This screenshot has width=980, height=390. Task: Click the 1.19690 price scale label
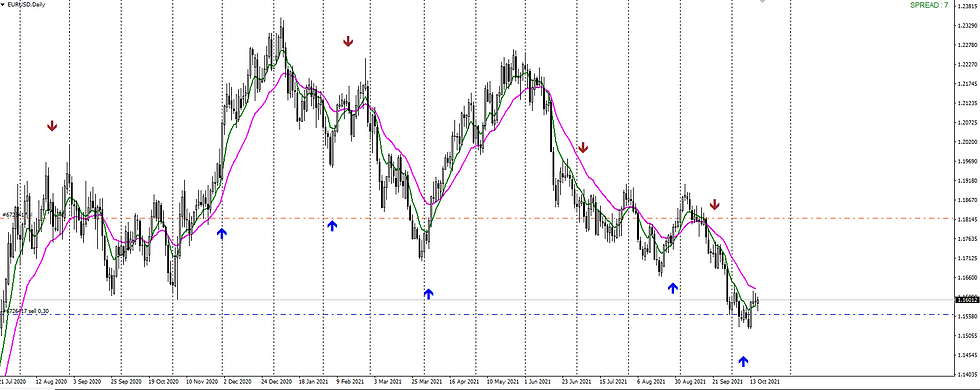point(968,161)
